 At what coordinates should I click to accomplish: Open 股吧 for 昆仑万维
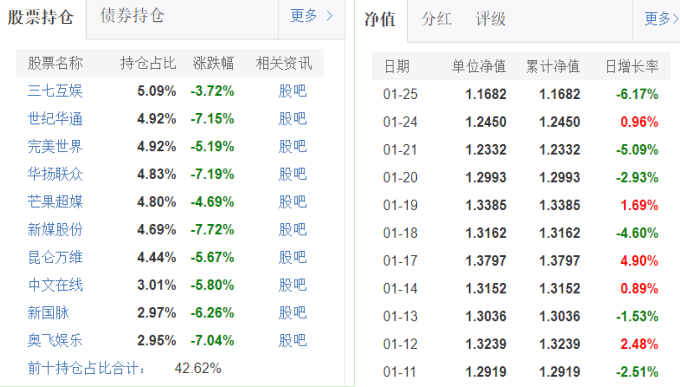(x=293, y=257)
